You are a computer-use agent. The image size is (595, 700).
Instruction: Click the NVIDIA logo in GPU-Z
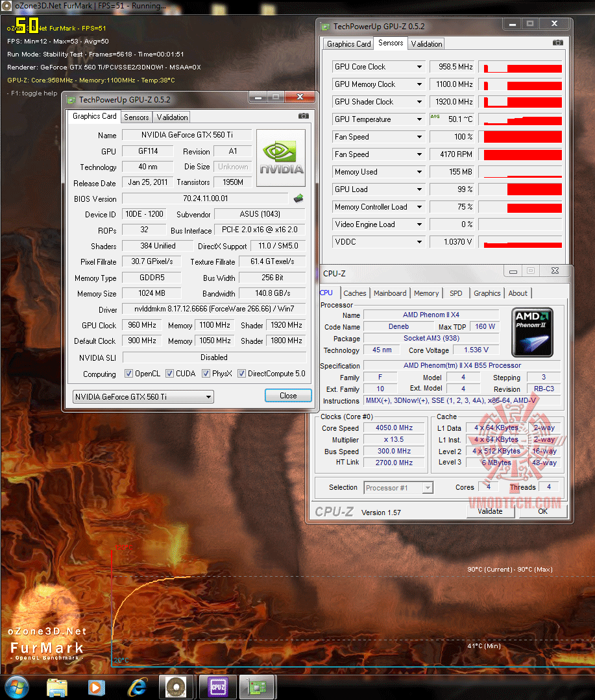tap(281, 158)
